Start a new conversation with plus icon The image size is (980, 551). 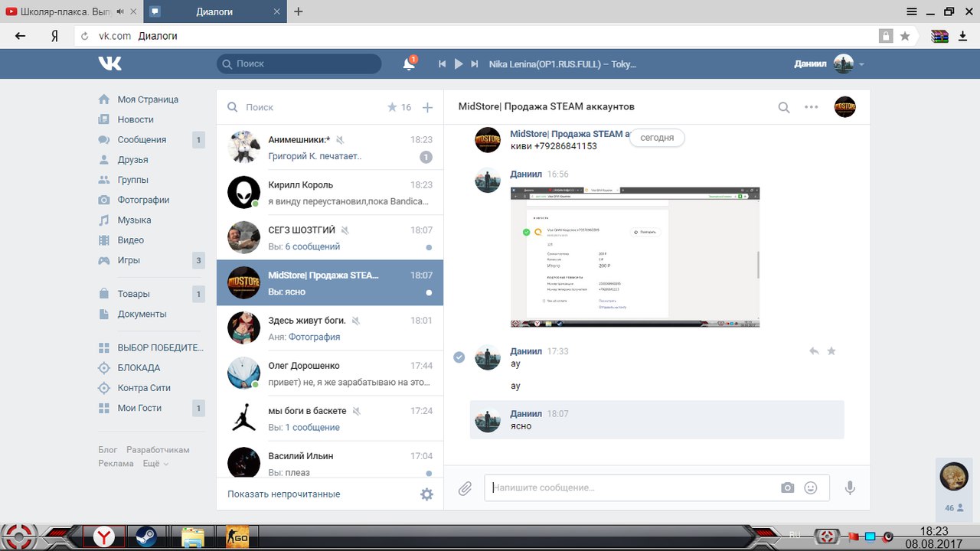428,108
